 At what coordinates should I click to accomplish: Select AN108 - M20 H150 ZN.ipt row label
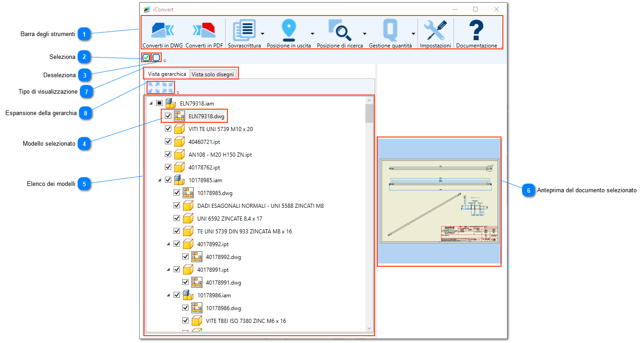pyautogui.click(x=220, y=154)
